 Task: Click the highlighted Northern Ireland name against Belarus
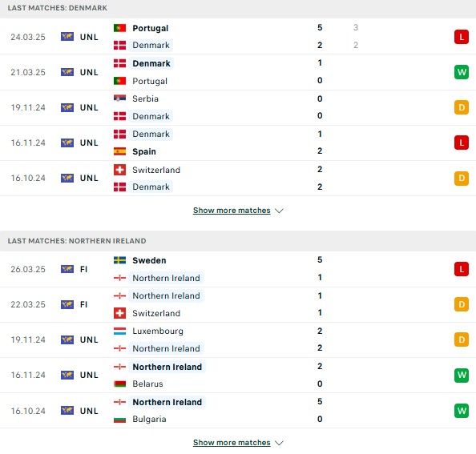167,367
